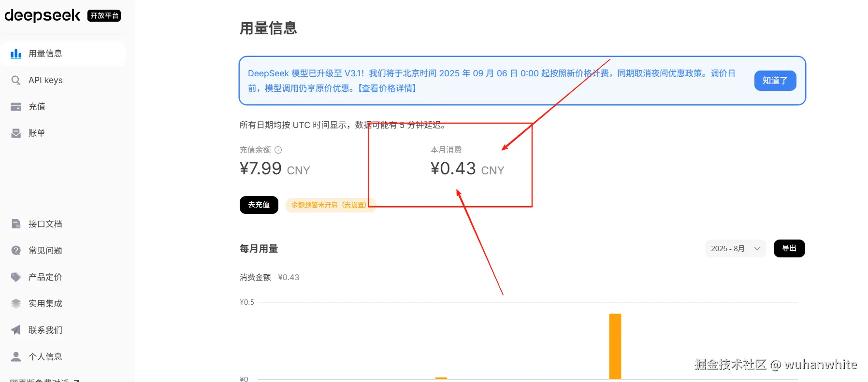Open the 个人信息 person icon

[16, 356]
